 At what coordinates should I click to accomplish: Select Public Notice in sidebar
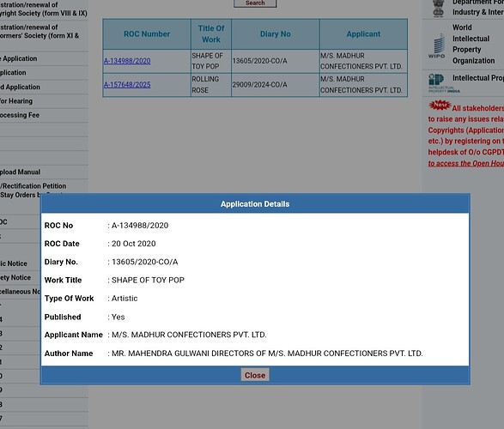[x=14, y=263]
